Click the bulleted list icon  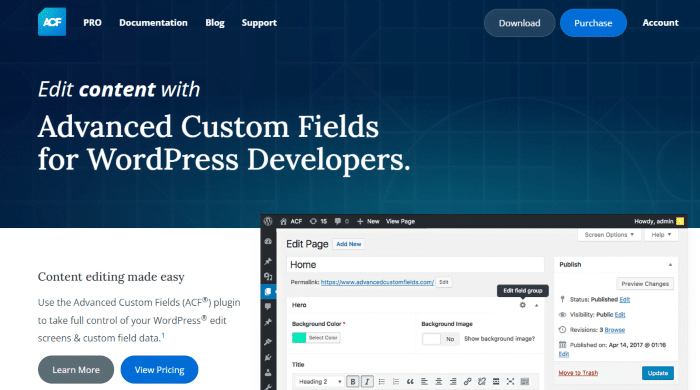point(382,382)
